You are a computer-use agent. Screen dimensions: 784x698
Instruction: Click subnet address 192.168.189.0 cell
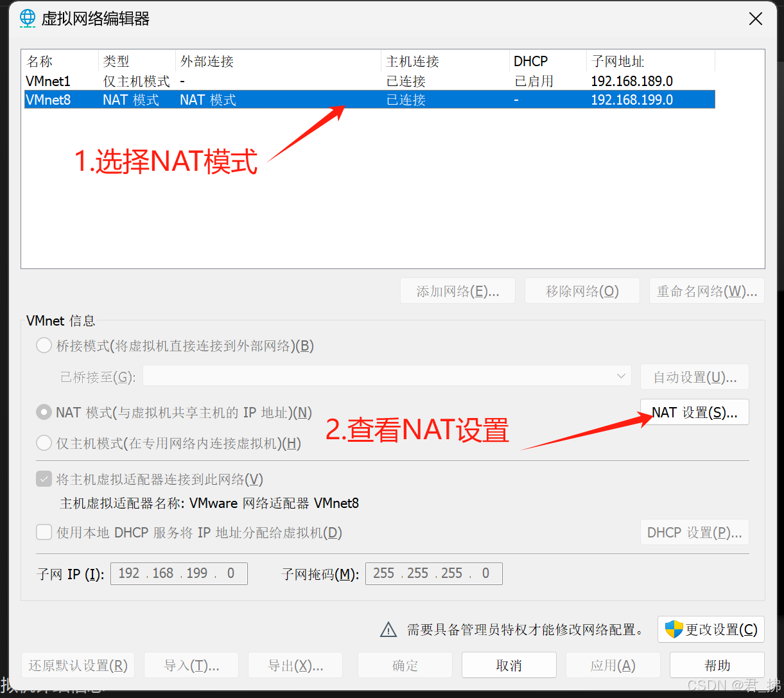click(632, 82)
